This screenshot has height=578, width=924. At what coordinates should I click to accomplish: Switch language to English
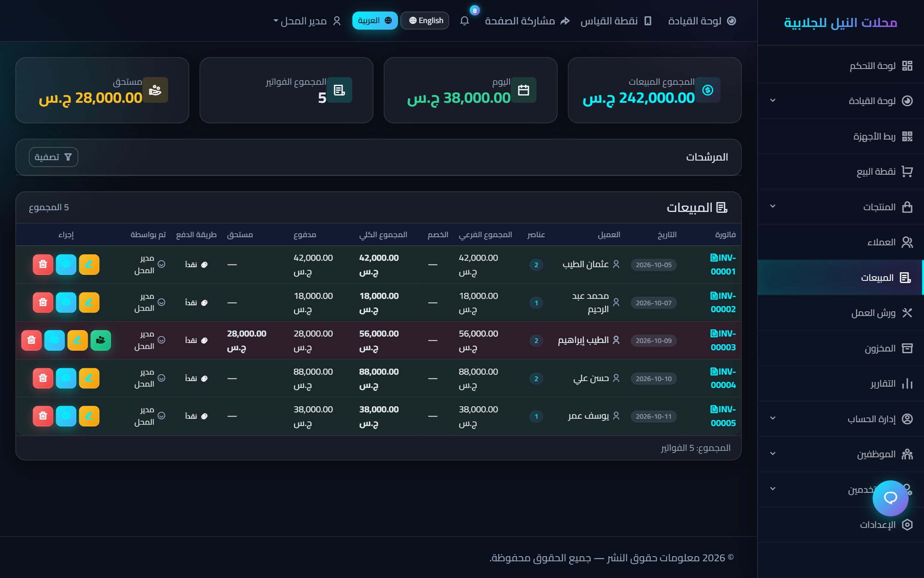coord(425,21)
